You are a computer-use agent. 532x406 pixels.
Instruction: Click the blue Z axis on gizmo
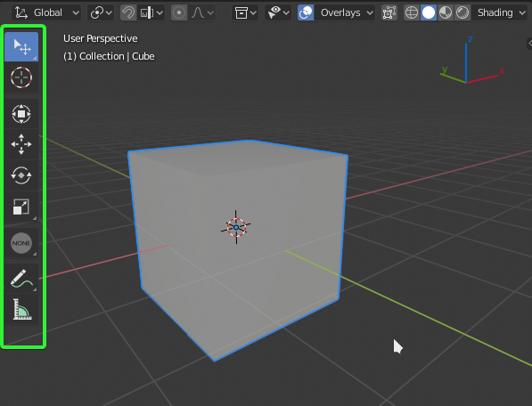[470, 39]
